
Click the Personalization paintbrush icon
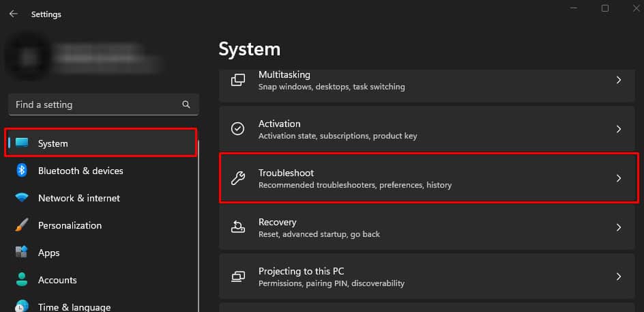tap(22, 225)
